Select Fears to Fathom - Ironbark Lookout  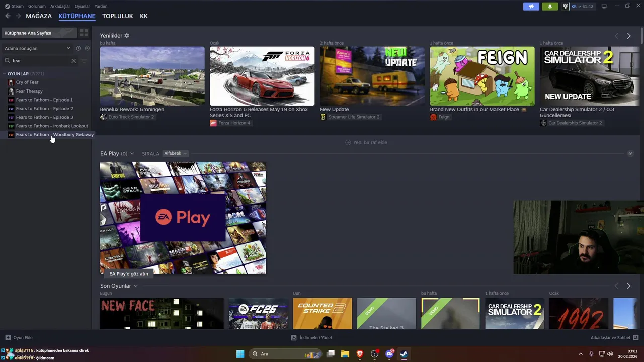click(52, 126)
